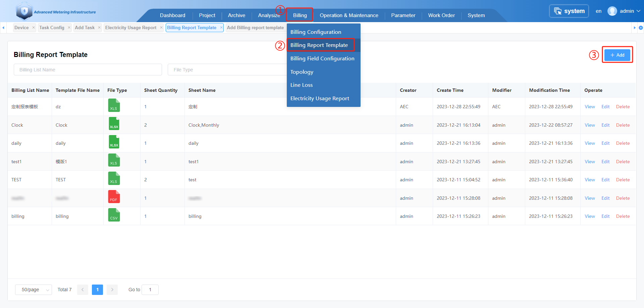Edit the billing template row
This screenshot has width=644, height=308.
click(x=605, y=216)
